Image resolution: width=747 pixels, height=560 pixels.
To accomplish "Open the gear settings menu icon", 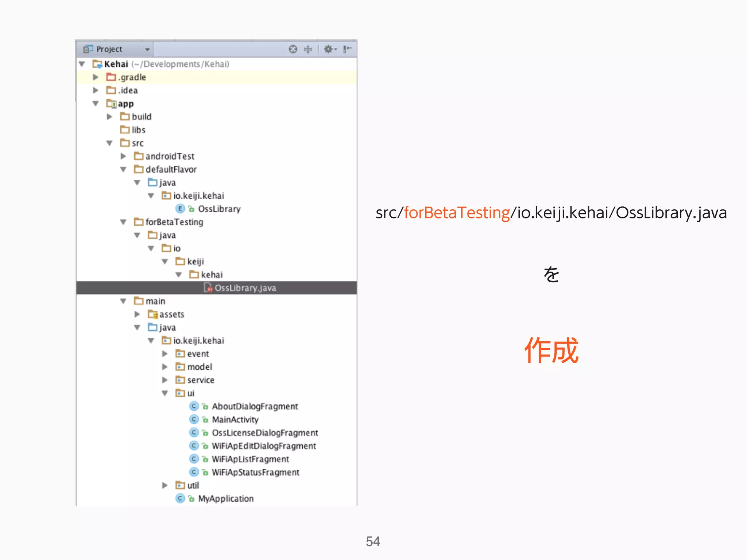I will pos(330,49).
